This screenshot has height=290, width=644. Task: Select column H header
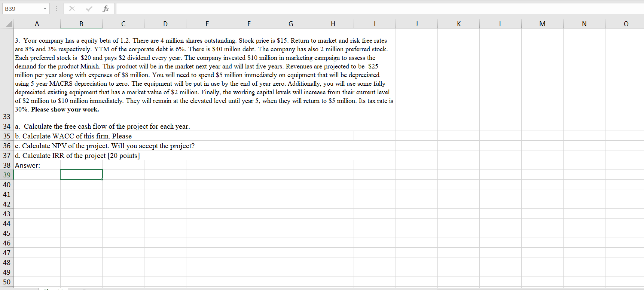(333, 24)
